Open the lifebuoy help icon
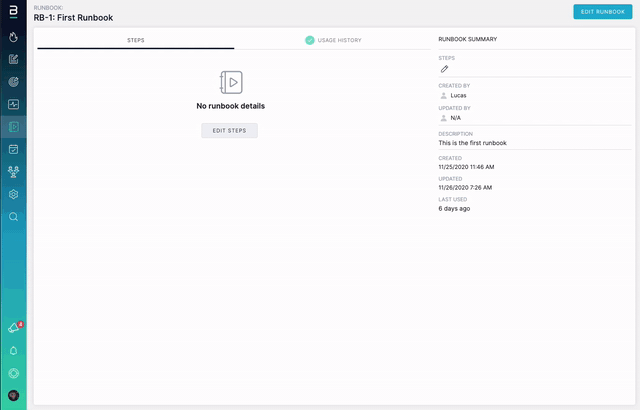This screenshot has width=640, height=410. pyautogui.click(x=13, y=373)
